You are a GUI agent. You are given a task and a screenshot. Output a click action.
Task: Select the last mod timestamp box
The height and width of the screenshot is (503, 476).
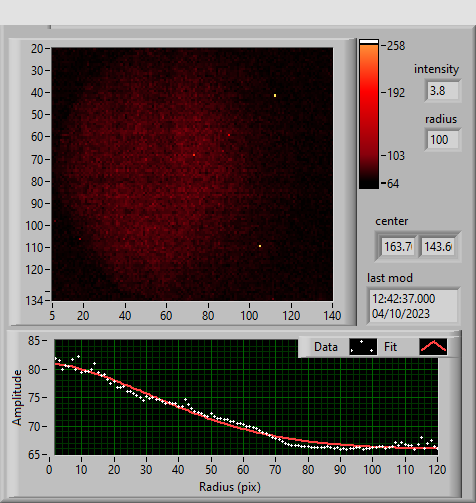[414, 306]
